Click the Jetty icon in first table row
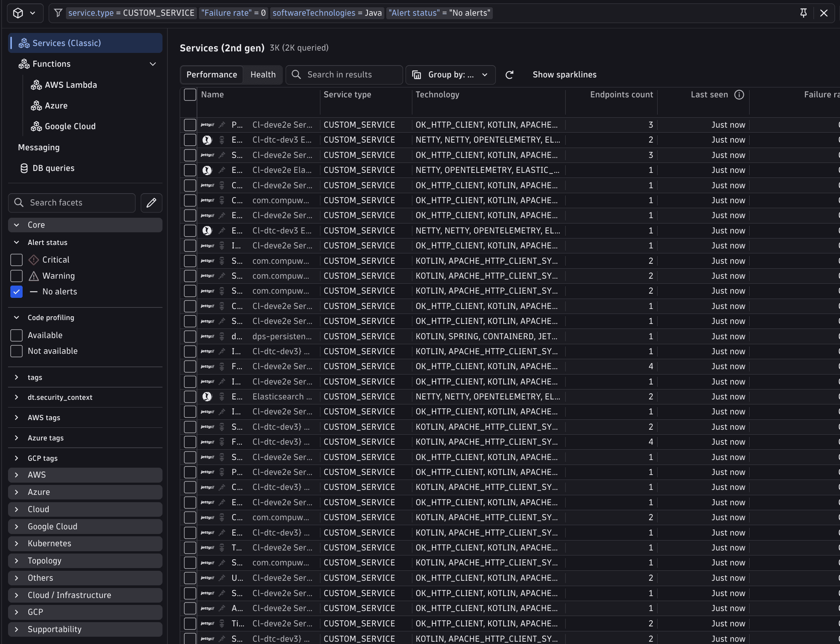The width and height of the screenshot is (840, 644). [207, 125]
